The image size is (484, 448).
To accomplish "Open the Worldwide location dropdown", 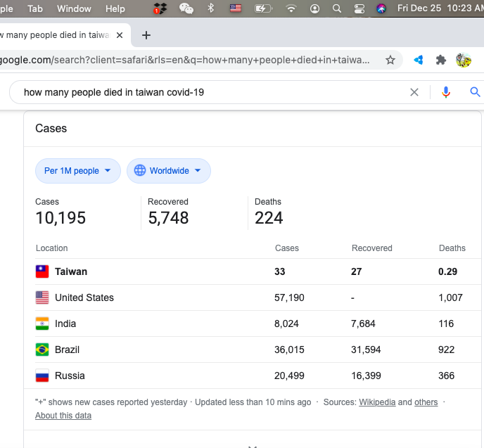I will (169, 171).
